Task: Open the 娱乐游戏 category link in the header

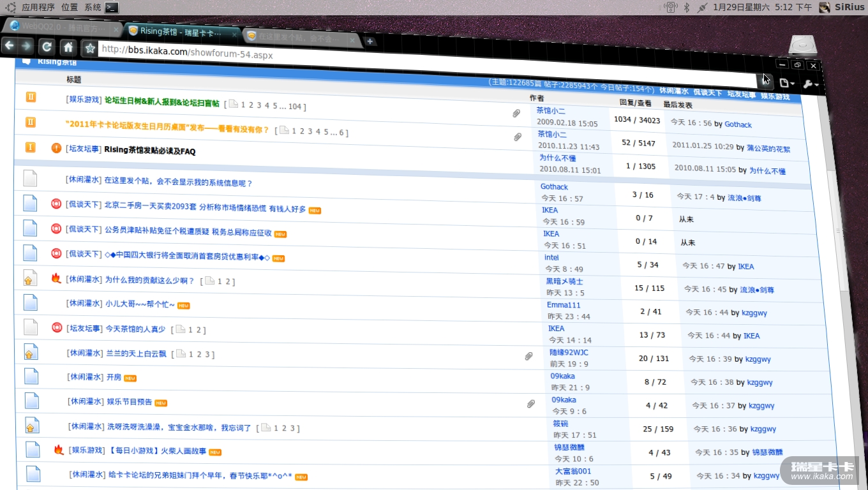Action: point(775,96)
